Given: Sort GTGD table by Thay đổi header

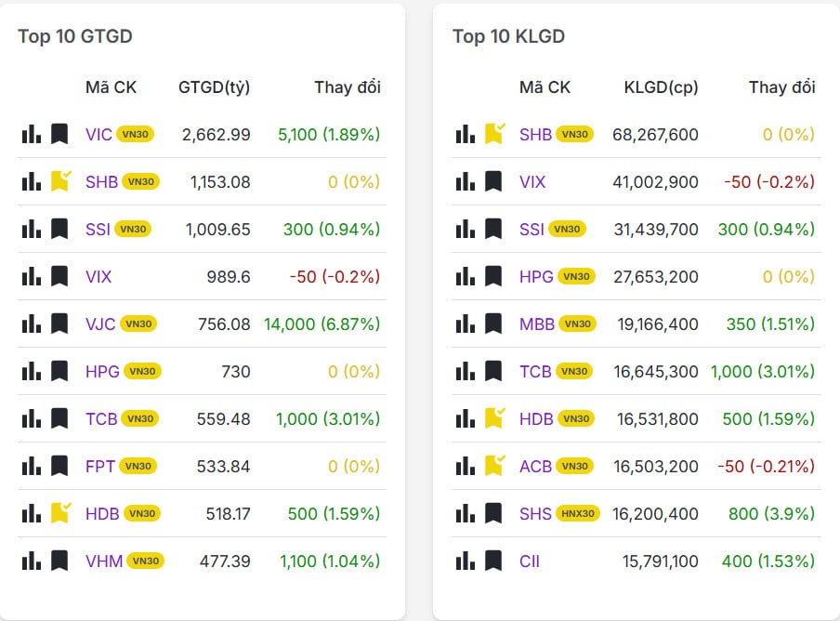Looking at the screenshot, I should (347, 87).
